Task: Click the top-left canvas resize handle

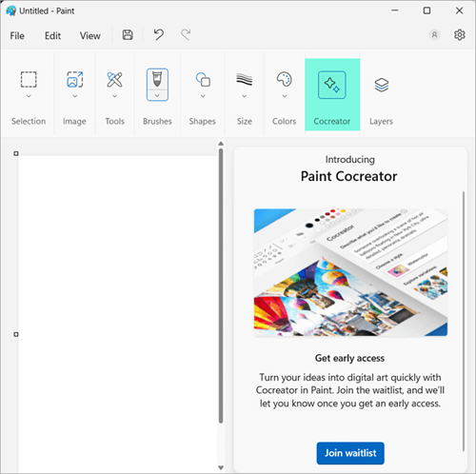Action: (x=16, y=153)
